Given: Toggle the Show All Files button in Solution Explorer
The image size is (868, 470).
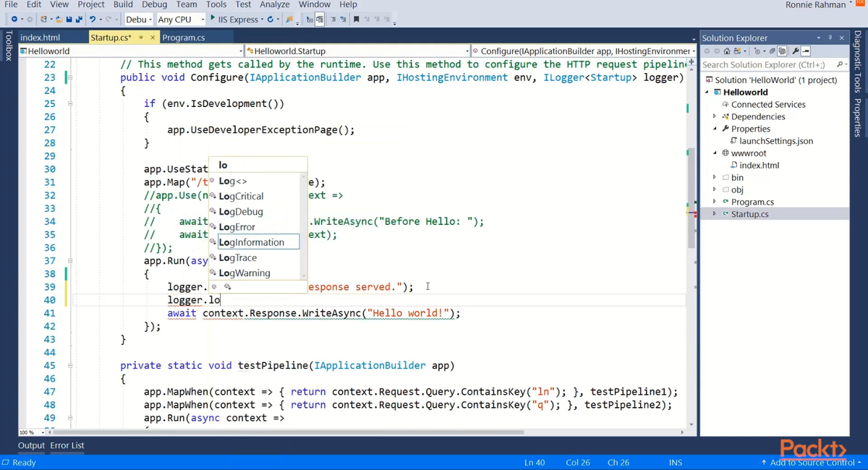Looking at the screenshot, I should pyautogui.click(x=782, y=51).
